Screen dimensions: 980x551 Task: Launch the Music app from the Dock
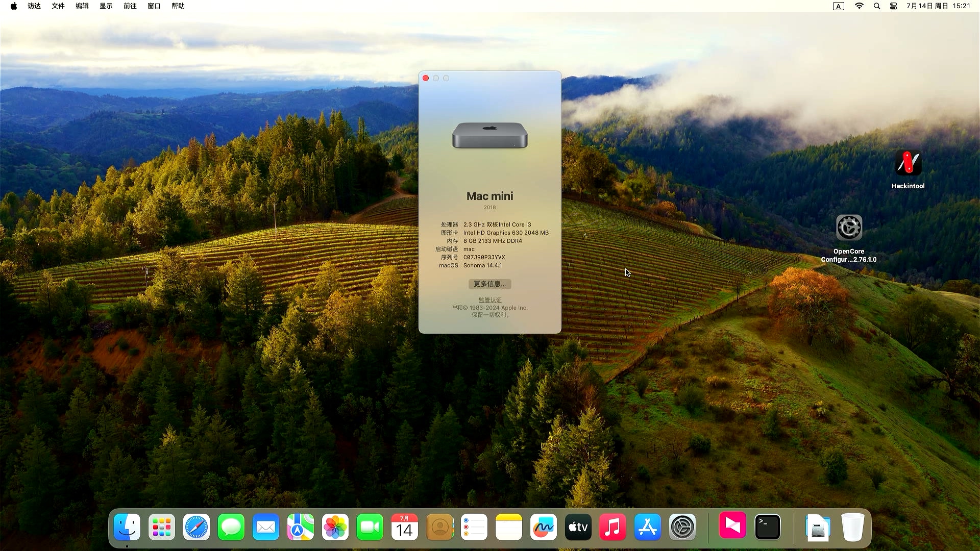pos(613,527)
